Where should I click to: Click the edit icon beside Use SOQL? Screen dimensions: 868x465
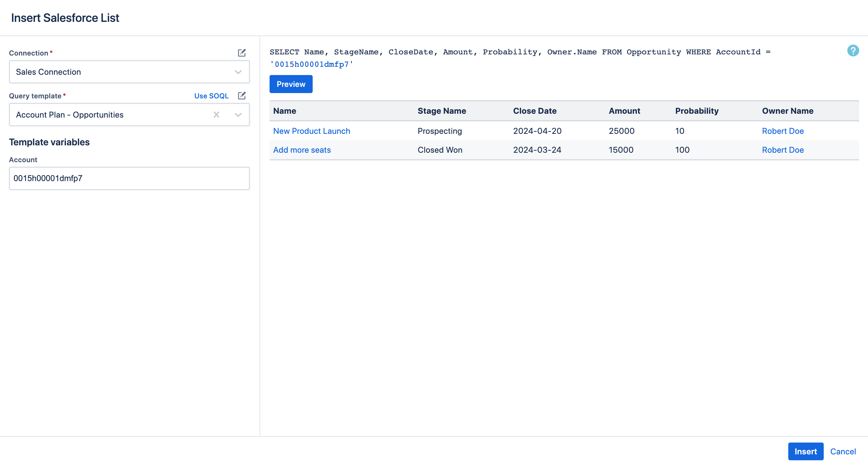click(x=242, y=96)
